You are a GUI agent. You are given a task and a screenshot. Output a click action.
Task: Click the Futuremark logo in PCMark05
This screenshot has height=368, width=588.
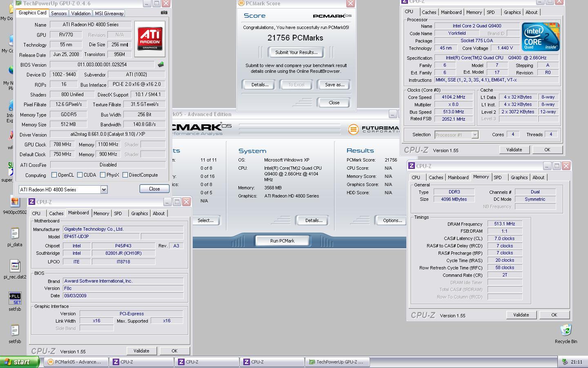click(373, 129)
